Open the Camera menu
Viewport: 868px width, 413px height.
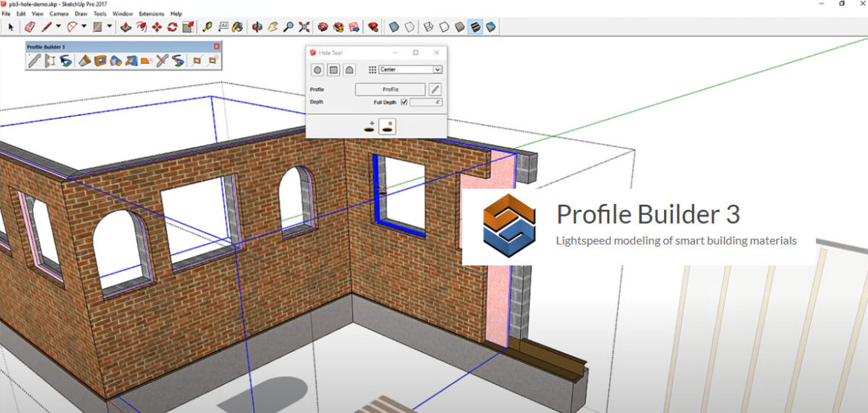[x=59, y=13]
